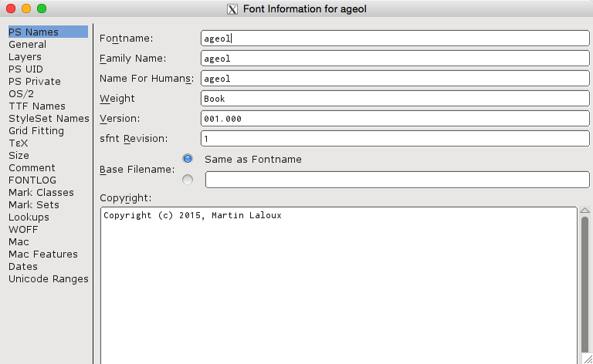Click the X11 icon in title bar

tap(231, 9)
